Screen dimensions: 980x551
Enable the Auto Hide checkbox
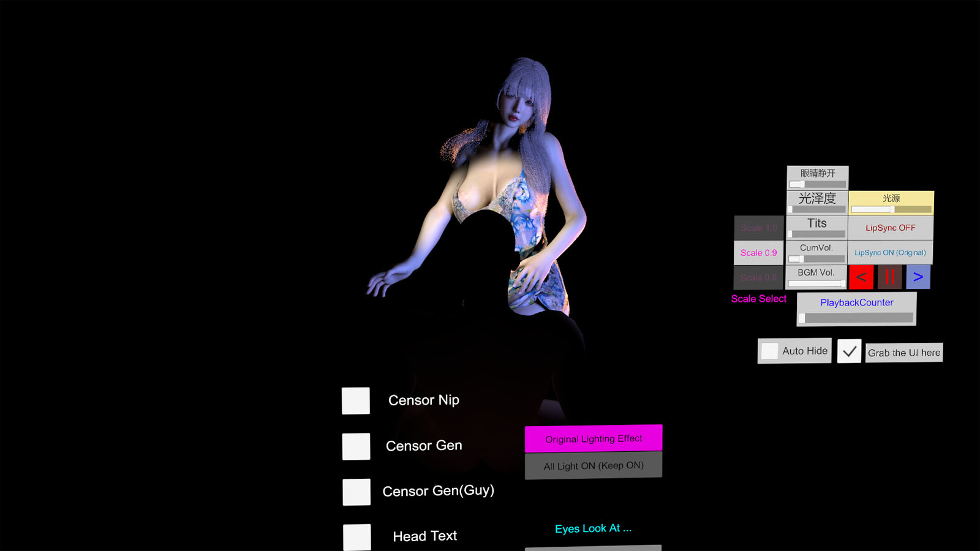tap(770, 351)
